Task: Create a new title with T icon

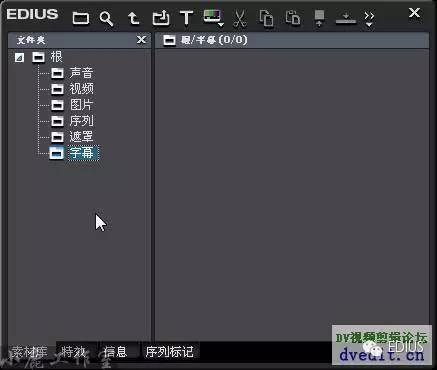Action: pyautogui.click(x=186, y=18)
